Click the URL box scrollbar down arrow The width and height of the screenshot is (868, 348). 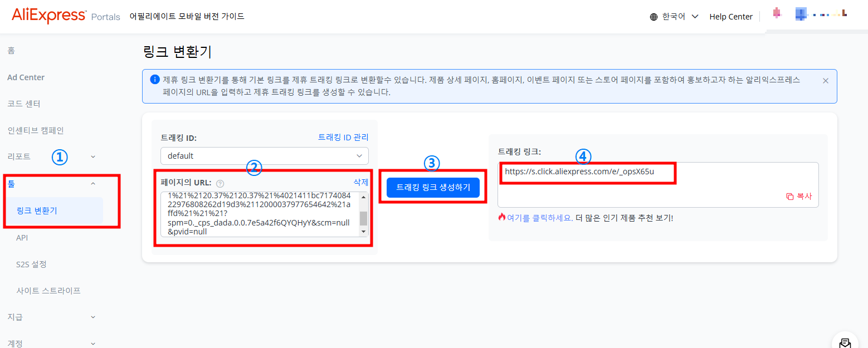364,232
